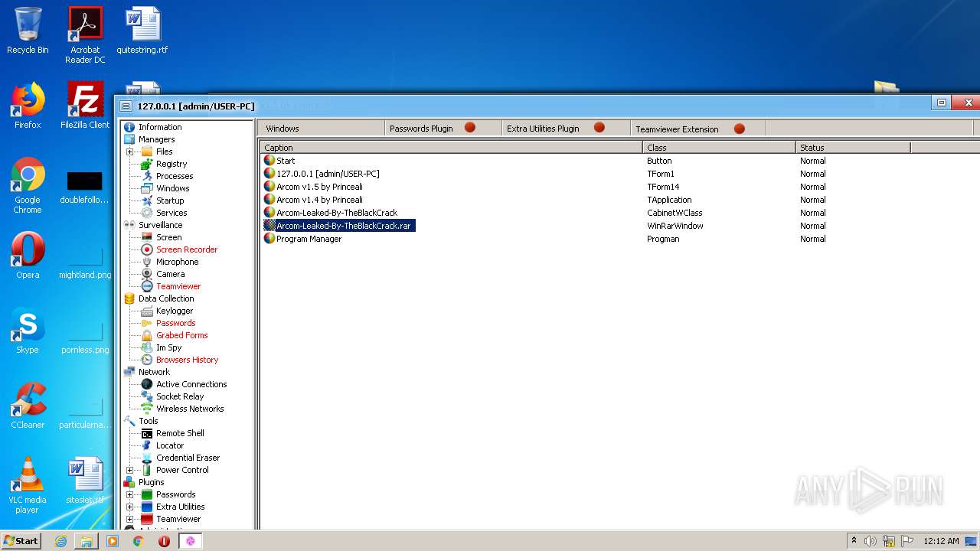Select the Program Manager row
The height and width of the screenshot is (551, 980).
619,239
